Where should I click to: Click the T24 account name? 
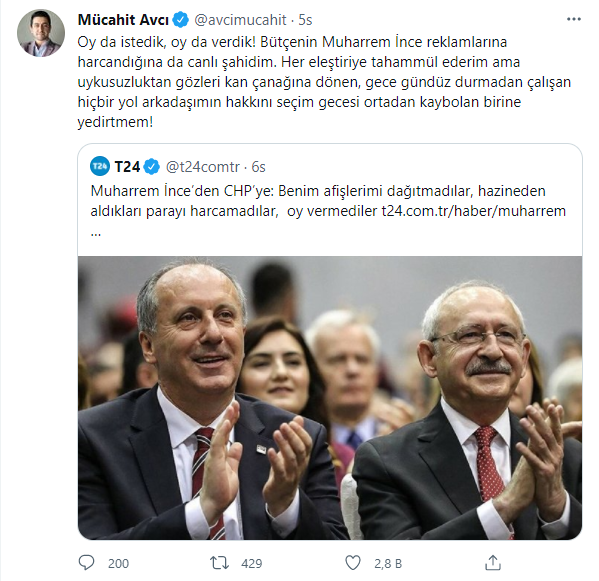click(128, 167)
